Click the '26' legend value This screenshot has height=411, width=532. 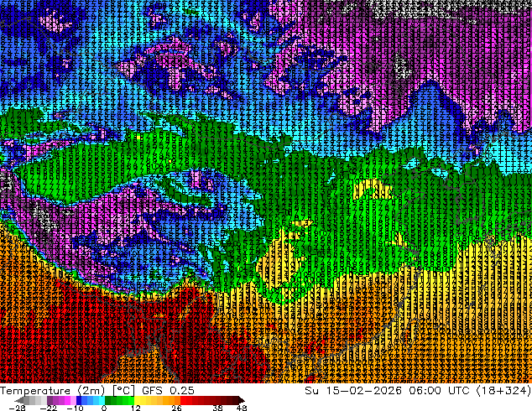(x=176, y=408)
